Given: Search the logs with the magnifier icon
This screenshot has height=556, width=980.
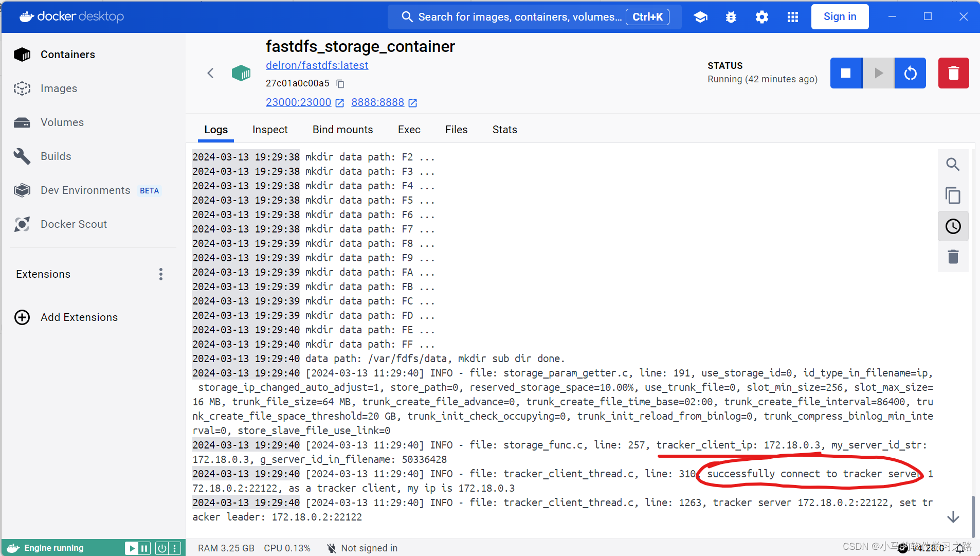Looking at the screenshot, I should pyautogui.click(x=953, y=165).
